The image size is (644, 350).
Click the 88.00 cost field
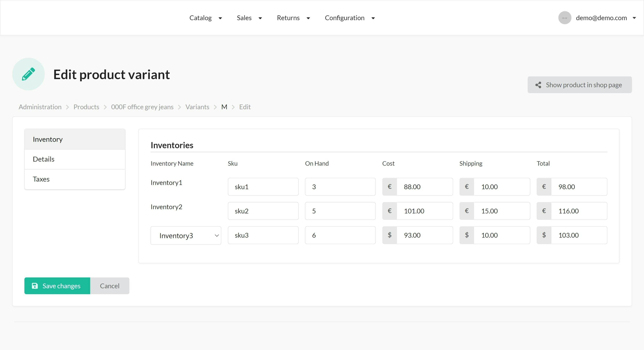click(x=425, y=187)
